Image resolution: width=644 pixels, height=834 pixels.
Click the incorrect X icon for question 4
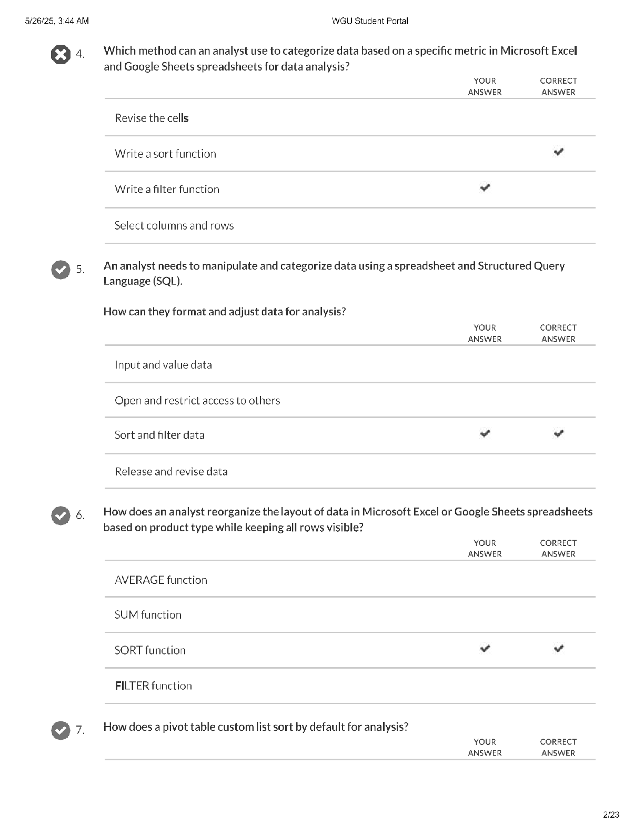(61, 54)
